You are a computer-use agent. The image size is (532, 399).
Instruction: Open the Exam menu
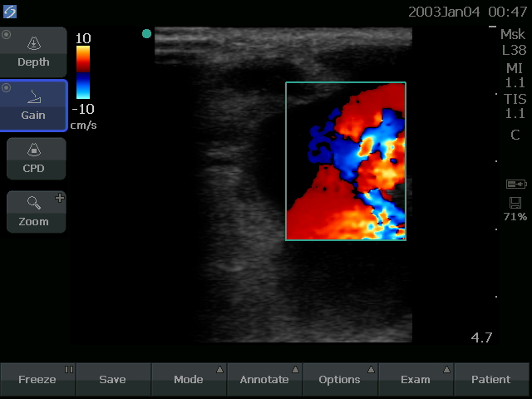416,379
